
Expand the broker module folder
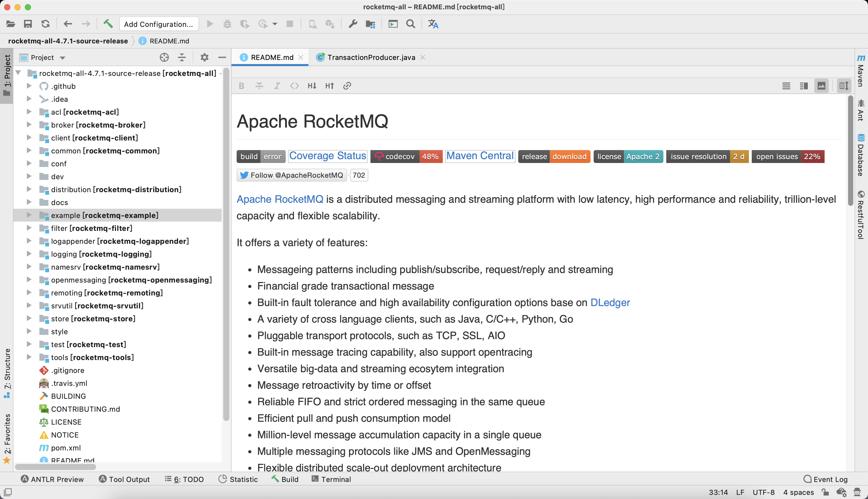pos(29,125)
